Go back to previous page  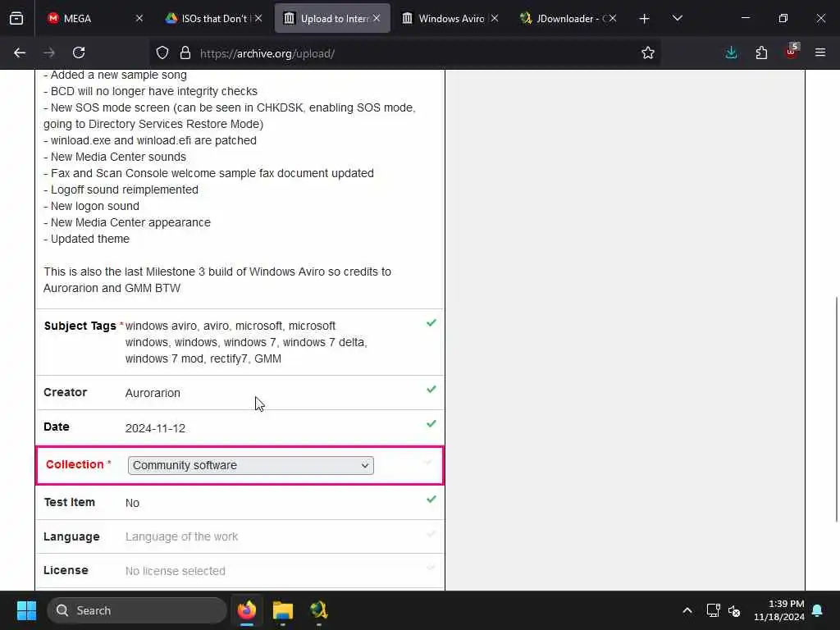[x=20, y=52]
